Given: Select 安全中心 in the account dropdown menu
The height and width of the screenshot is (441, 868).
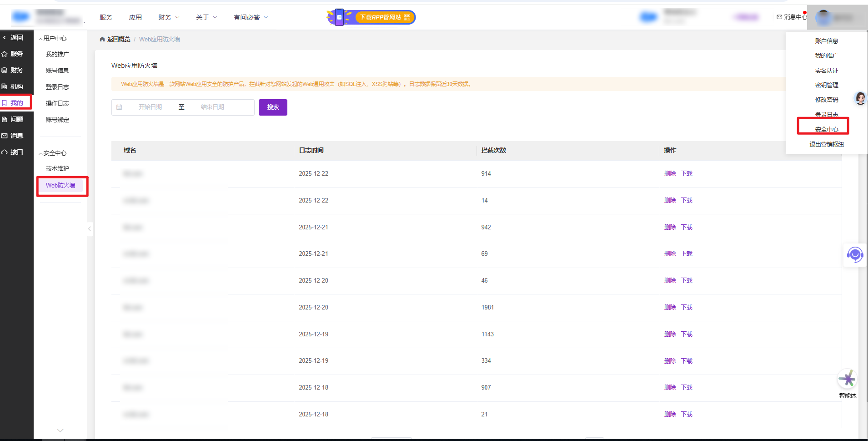Looking at the screenshot, I should tap(826, 129).
